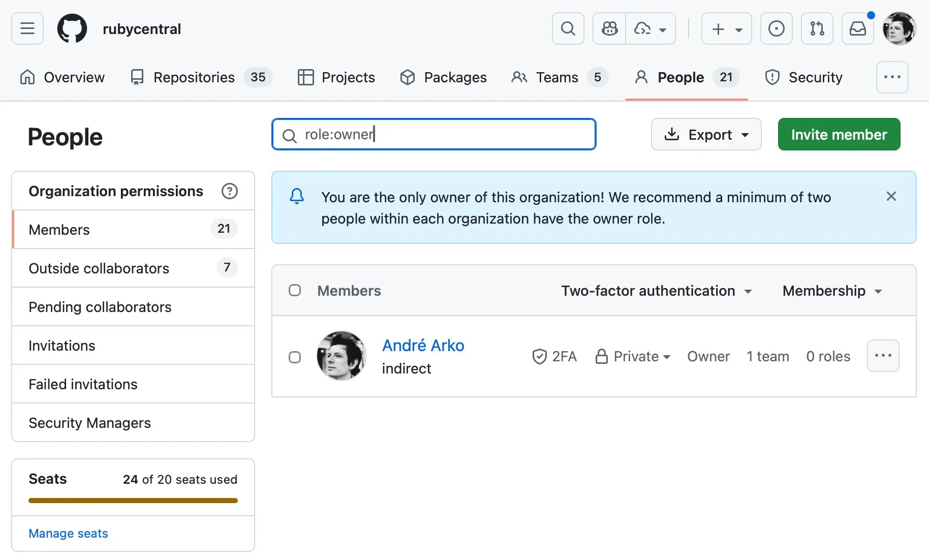Expand the Membership filter dropdown
929x560 pixels.
[832, 291]
